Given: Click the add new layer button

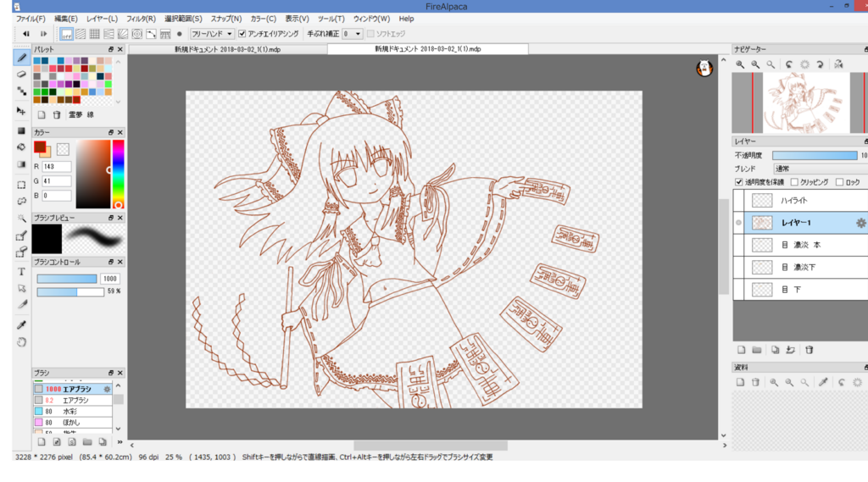Looking at the screenshot, I should coord(741,350).
